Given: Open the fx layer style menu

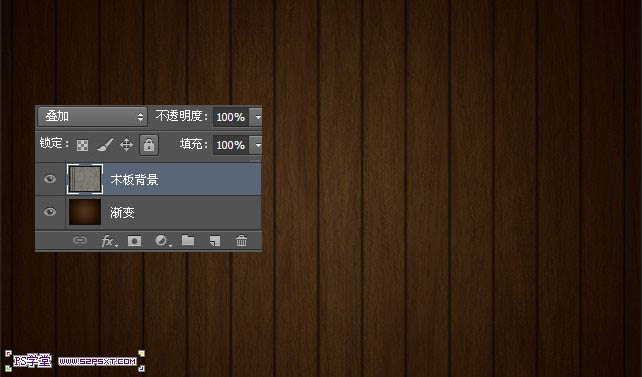Looking at the screenshot, I should 109,241.
